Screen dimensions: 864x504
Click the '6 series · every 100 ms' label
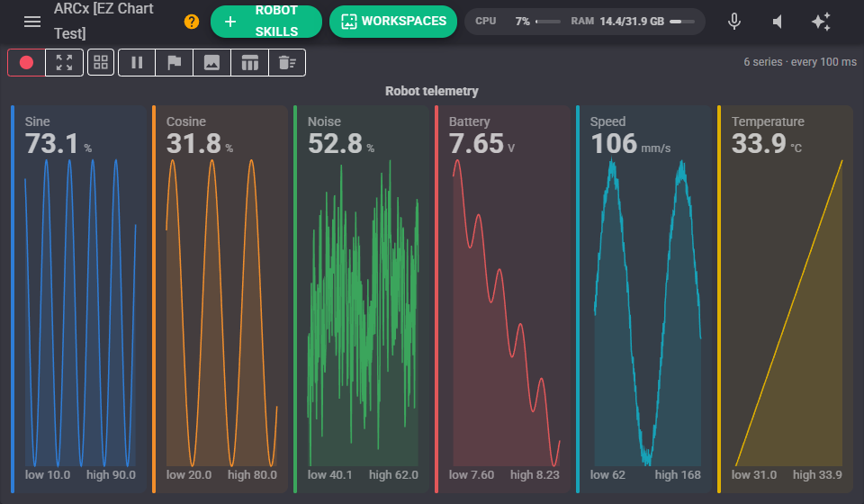click(800, 62)
